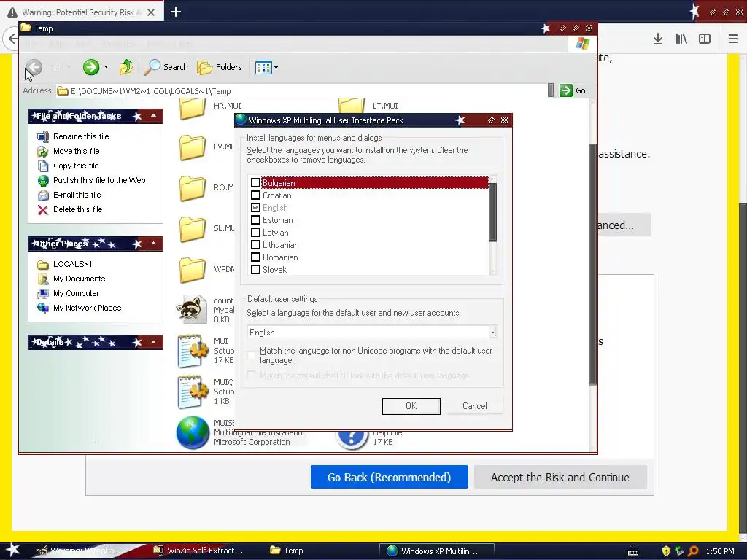Open the address bar dropdown
The image size is (747, 560).
click(x=551, y=90)
